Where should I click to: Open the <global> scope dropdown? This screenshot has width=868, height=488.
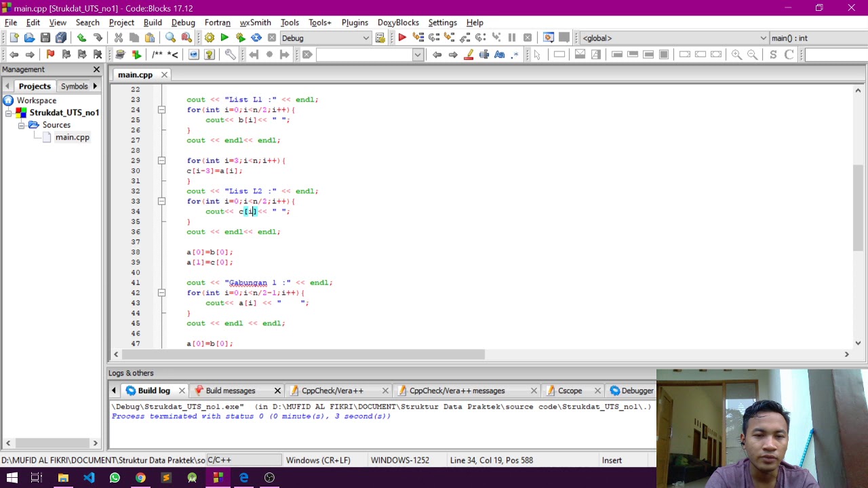tap(674, 38)
